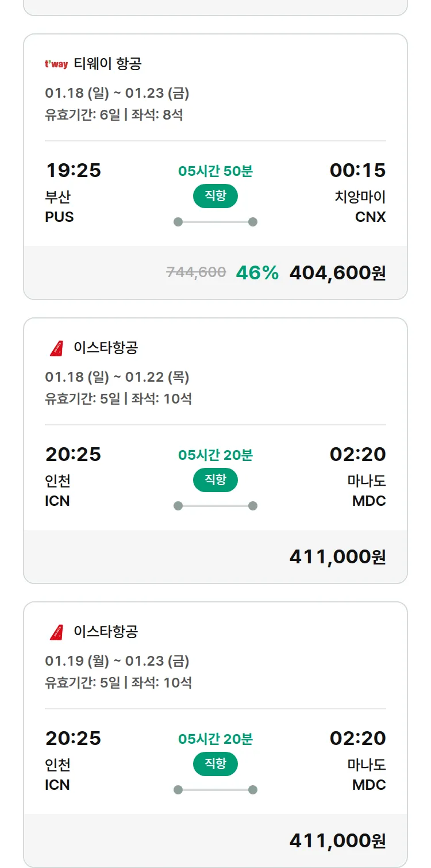Tap 직항 badge on 01.19 Incheon–Manado flight
This screenshot has height=868, width=431.
pyautogui.click(x=215, y=764)
